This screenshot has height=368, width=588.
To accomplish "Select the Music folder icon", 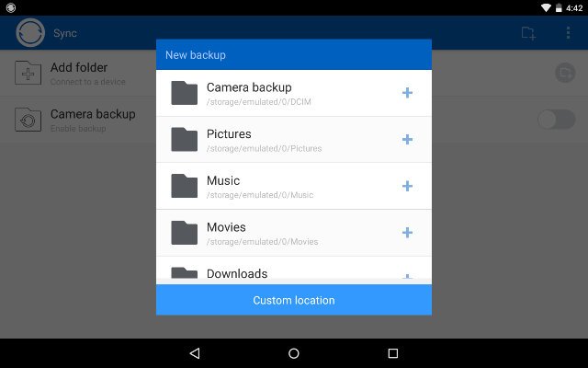I will pos(184,186).
